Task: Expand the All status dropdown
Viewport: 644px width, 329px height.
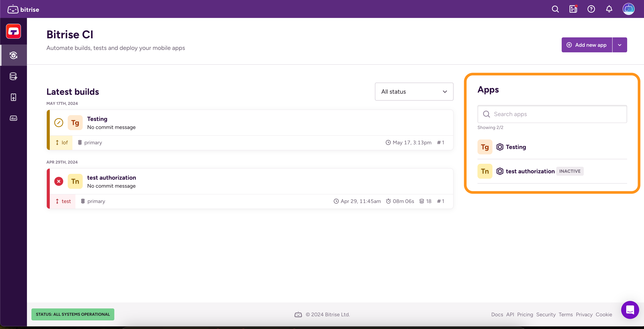Action: (414, 92)
